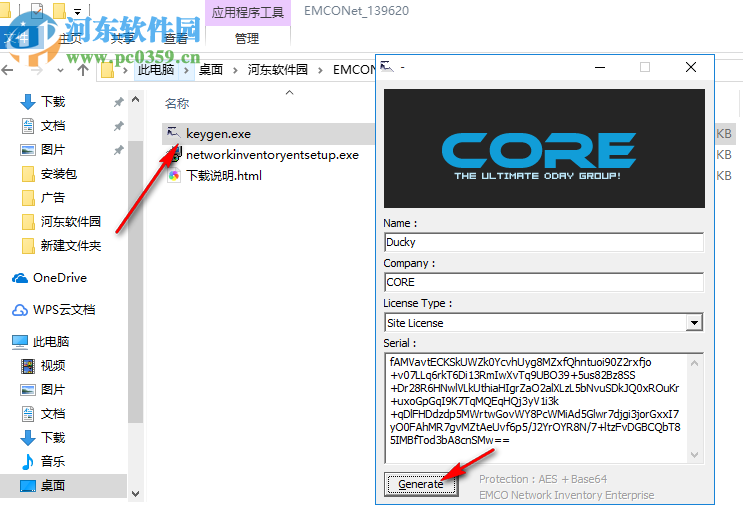Open the 新建文件夹 folder
The image size is (743, 505).
point(71,245)
